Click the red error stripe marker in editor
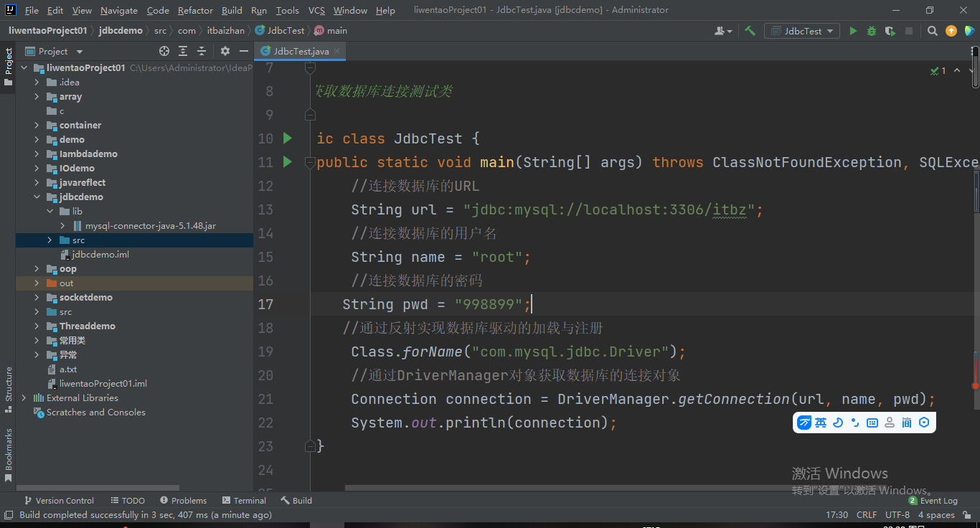 coord(975,386)
